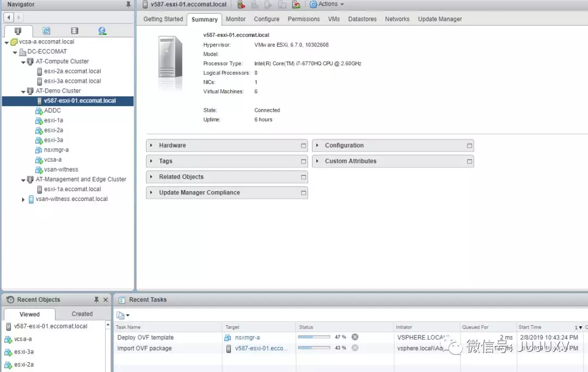The width and height of the screenshot is (588, 372).
Task: Minimize the Tags panel
Action: coord(303,161)
